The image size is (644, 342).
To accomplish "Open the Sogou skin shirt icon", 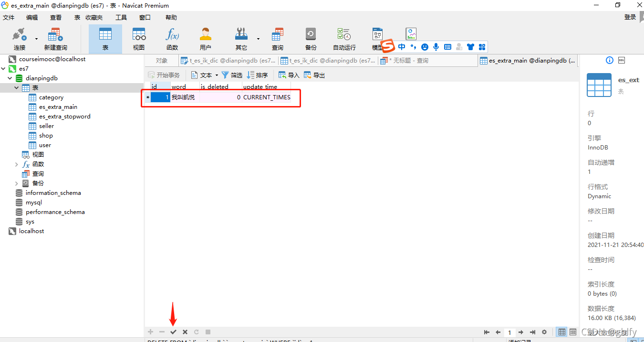I will (x=471, y=47).
